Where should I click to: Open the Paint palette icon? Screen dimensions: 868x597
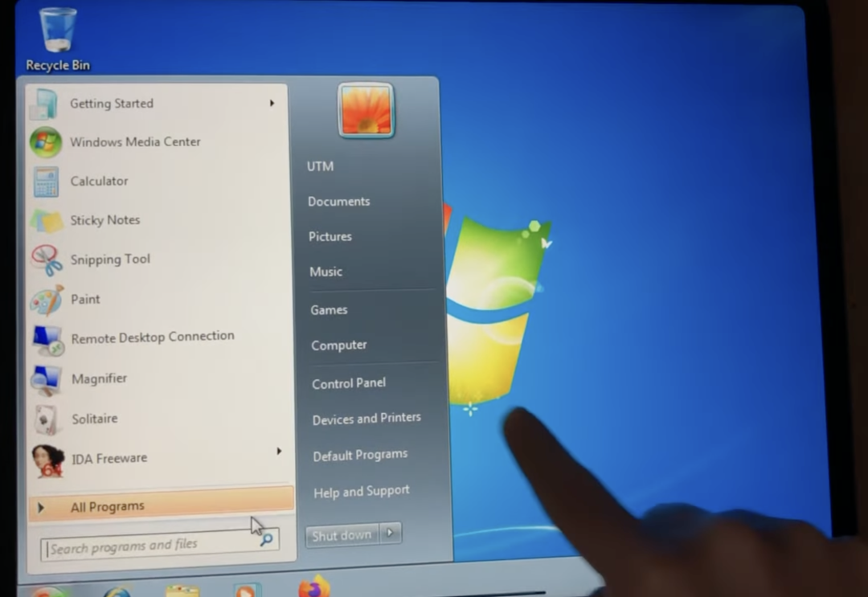coord(47,301)
